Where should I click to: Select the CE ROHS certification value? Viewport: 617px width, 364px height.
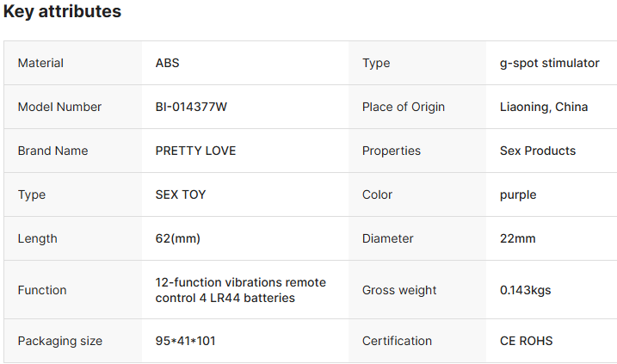coord(526,341)
